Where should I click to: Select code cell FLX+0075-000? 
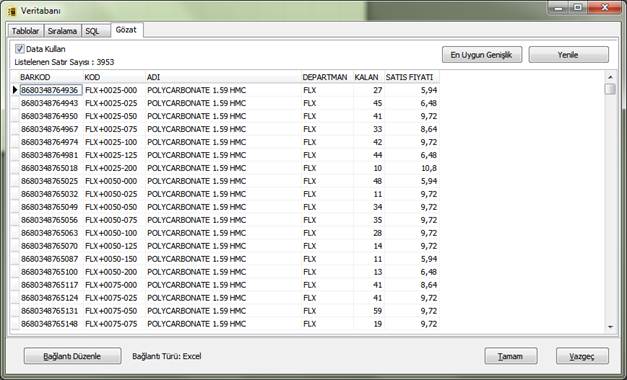(x=114, y=285)
